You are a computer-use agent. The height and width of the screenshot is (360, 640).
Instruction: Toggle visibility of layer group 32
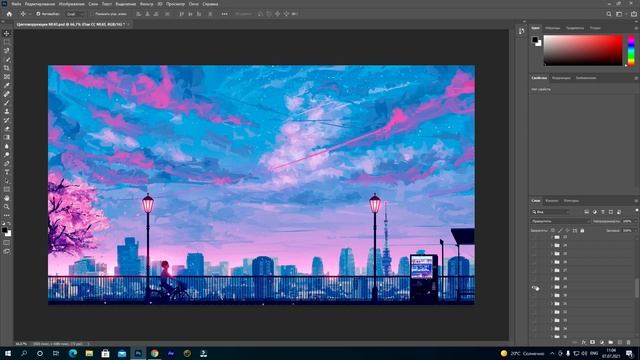click(x=535, y=312)
